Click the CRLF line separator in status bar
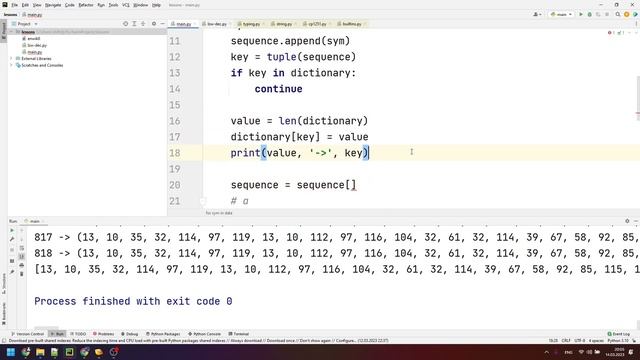 pyautogui.click(x=566, y=340)
